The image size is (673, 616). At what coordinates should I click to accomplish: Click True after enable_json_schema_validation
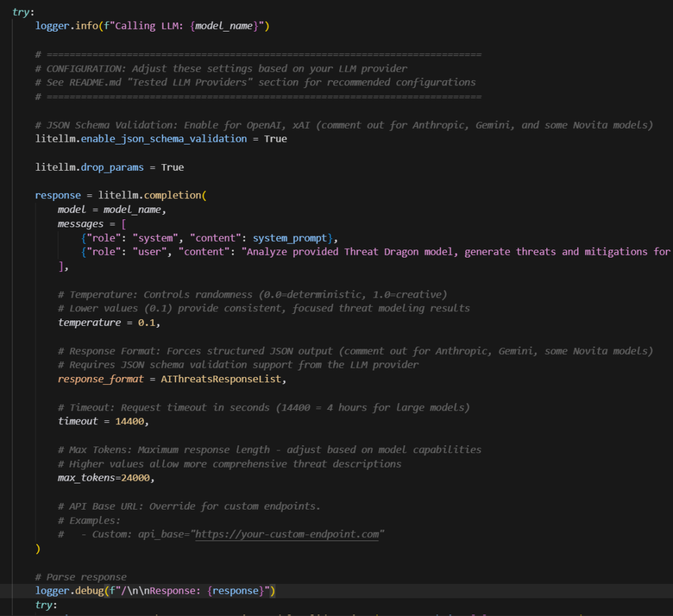[275, 139]
